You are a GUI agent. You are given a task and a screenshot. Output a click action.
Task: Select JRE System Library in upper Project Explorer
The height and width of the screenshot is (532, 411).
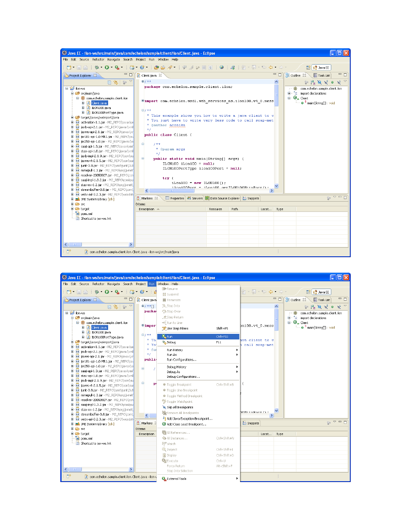coord(97,199)
